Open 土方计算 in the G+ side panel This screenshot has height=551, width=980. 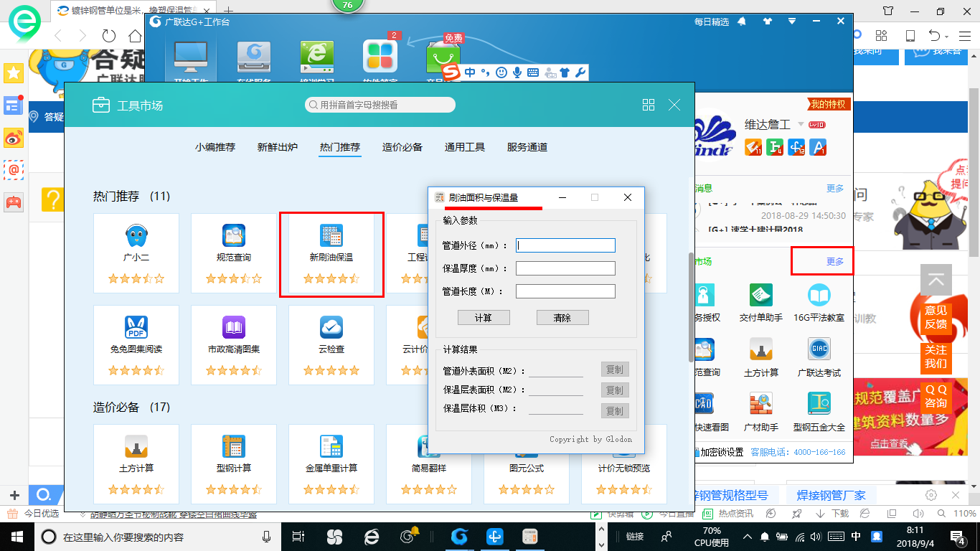[761, 357]
